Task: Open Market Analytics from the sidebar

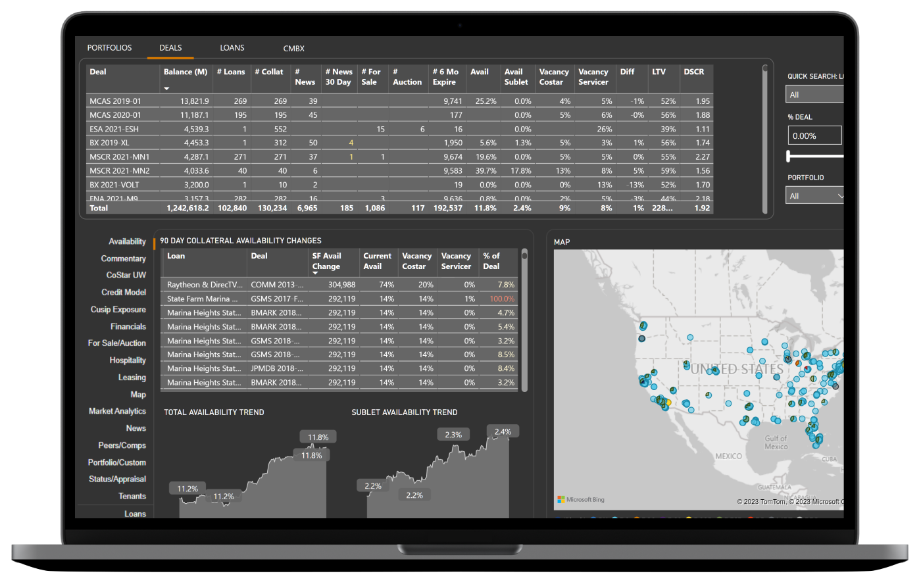Action: 117,411
